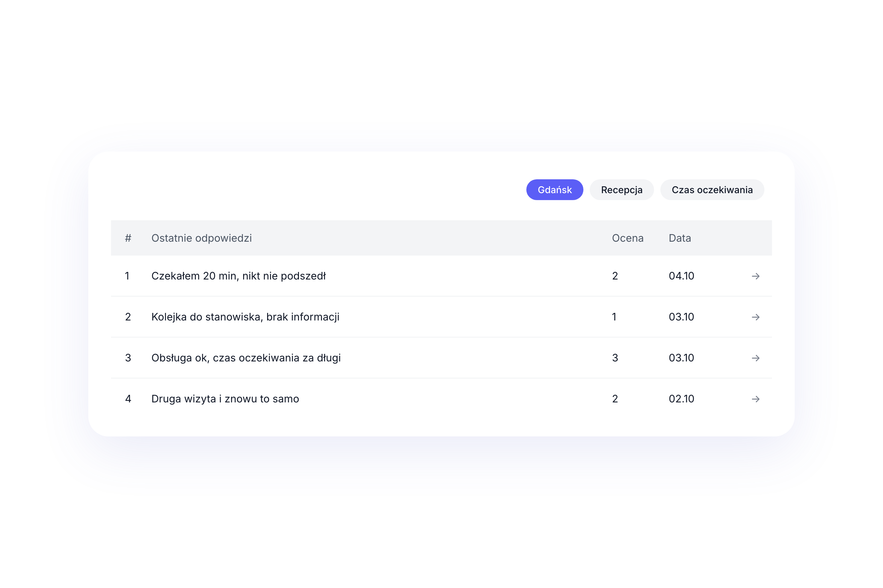Sort by the Data column header
Image resolution: width=883 pixels, height=588 pixels.
[680, 238]
